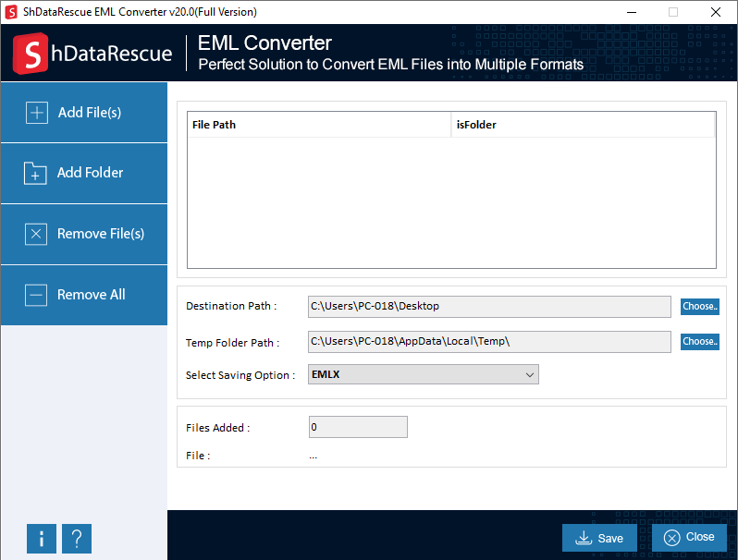Click the app icon in title bar
The image size is (738, 560).
12,12
